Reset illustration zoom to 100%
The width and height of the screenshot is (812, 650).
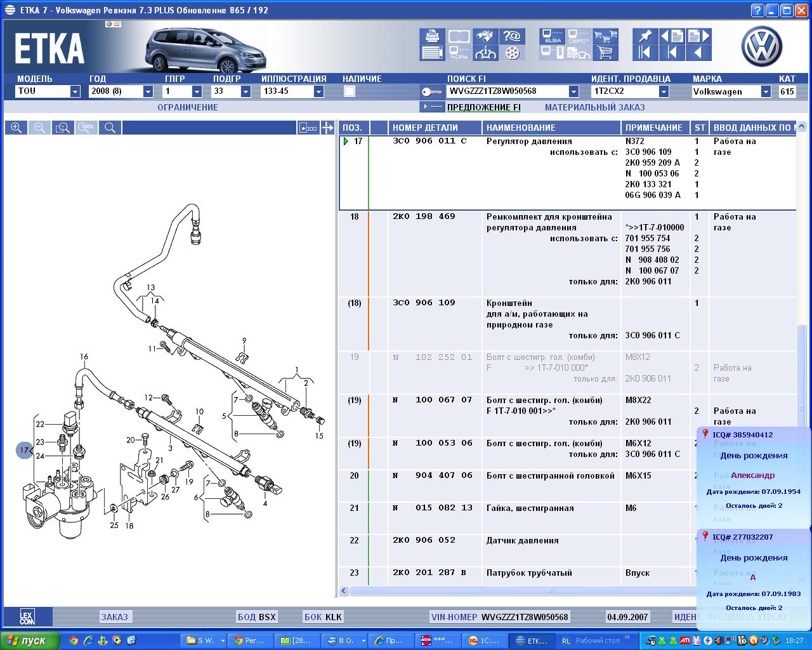click(x=86, y=128)
